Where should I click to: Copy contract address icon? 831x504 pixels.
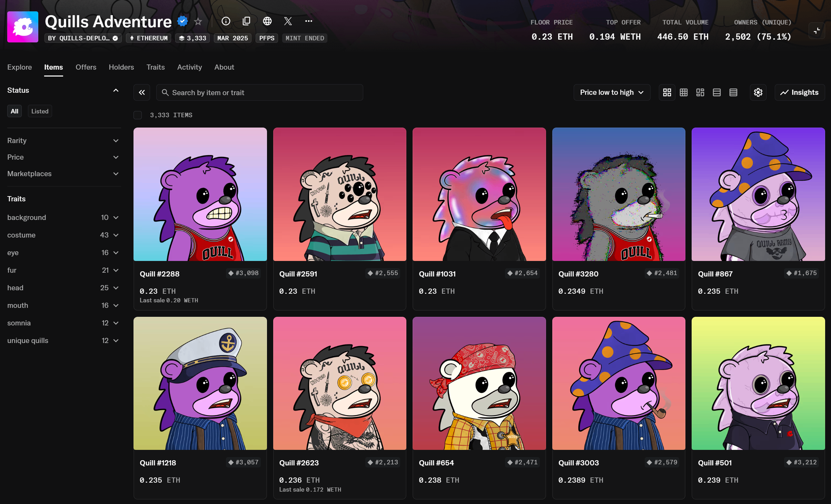[x=246, y=21]
